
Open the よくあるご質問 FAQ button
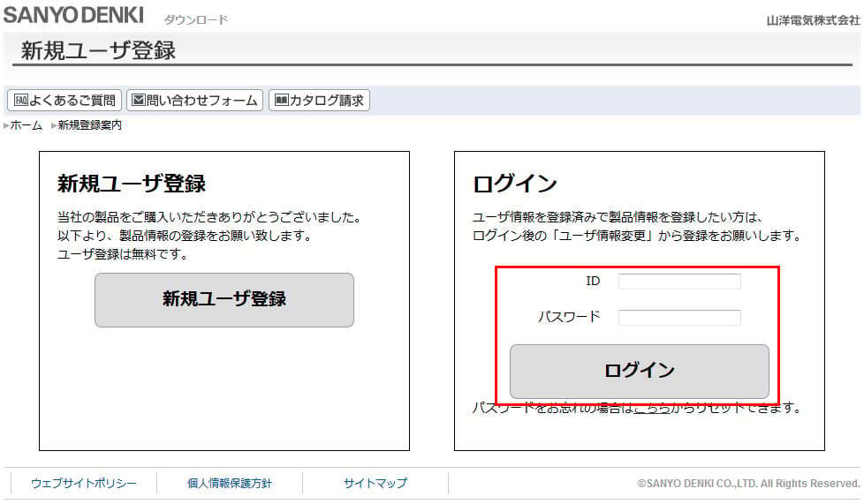(64, 101)
